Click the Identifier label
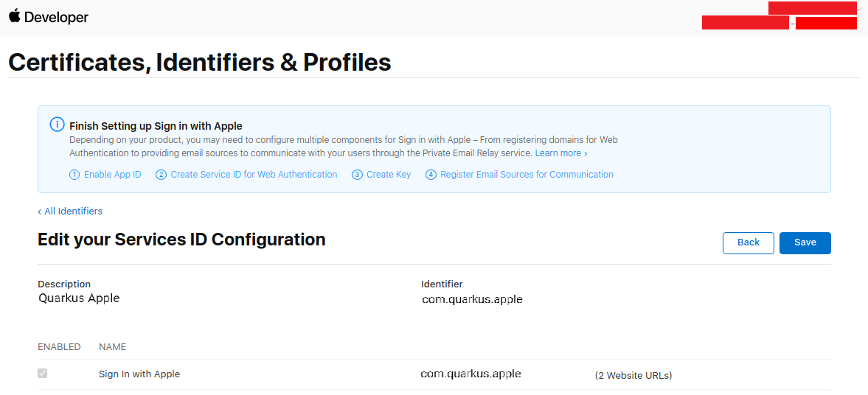 (x=442, y=284)
